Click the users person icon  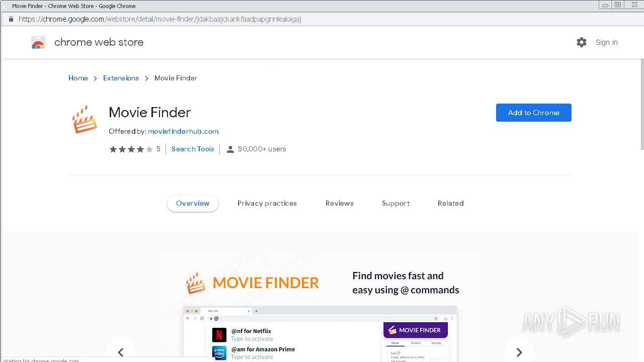click(230, 149)
